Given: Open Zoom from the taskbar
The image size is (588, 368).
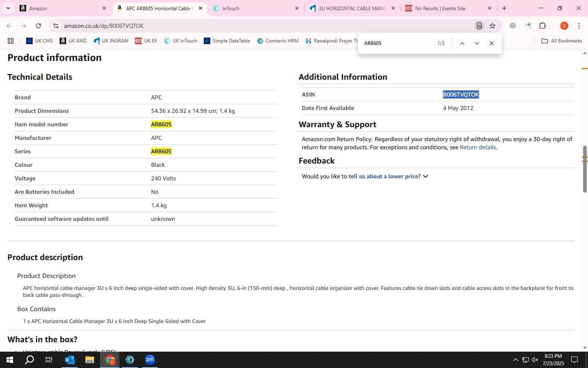Looking at the screenshot, I should pyautogui.click(x=150, y=360).
